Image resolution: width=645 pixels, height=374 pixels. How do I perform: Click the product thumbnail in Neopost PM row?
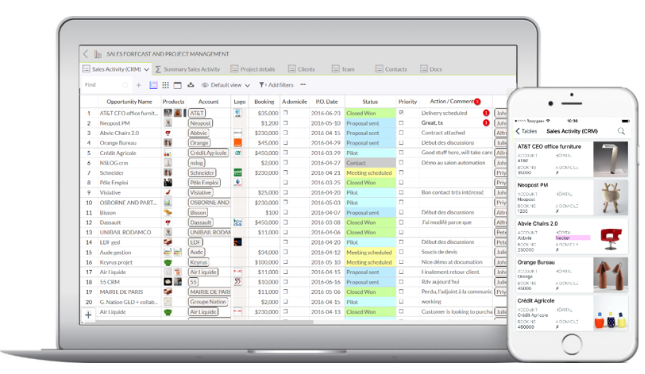pos(168,123)
